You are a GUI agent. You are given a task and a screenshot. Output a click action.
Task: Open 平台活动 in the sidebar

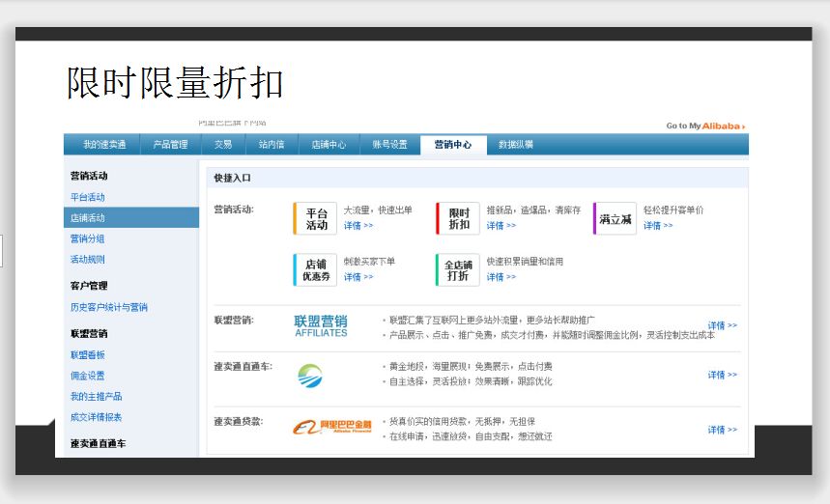[88, 197]
